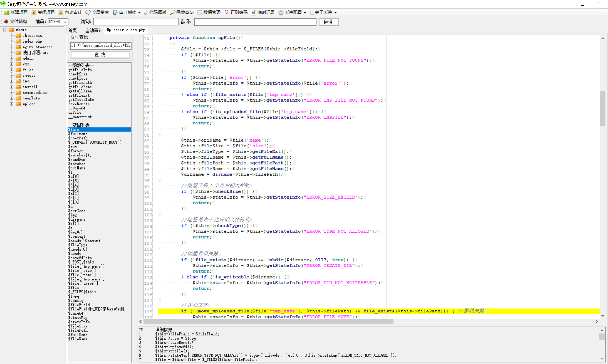
Task: Open the 系统配置 dropdown menu
Action: tap(305, 13)
